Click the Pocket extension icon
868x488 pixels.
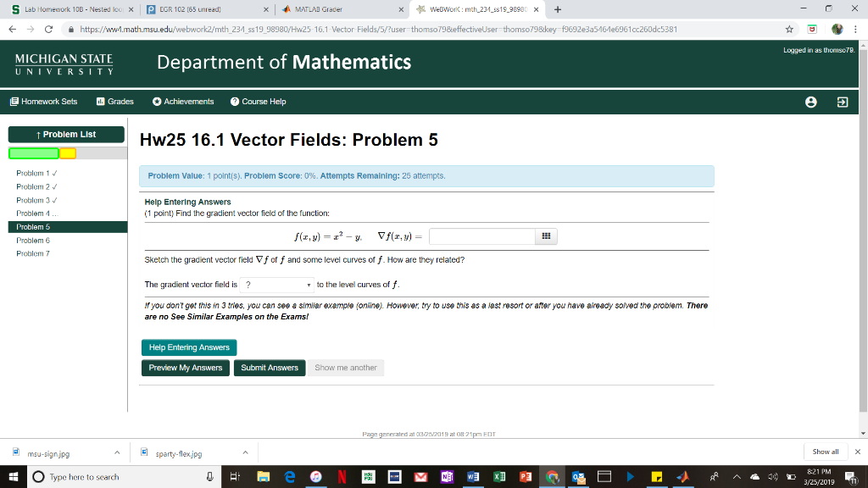812,30
